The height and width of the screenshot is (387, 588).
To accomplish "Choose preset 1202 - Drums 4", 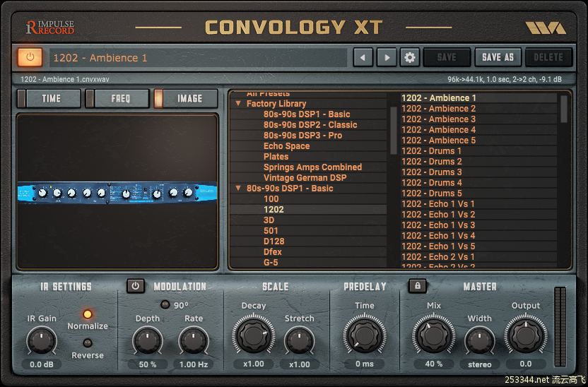I will [x=478, y=182].
